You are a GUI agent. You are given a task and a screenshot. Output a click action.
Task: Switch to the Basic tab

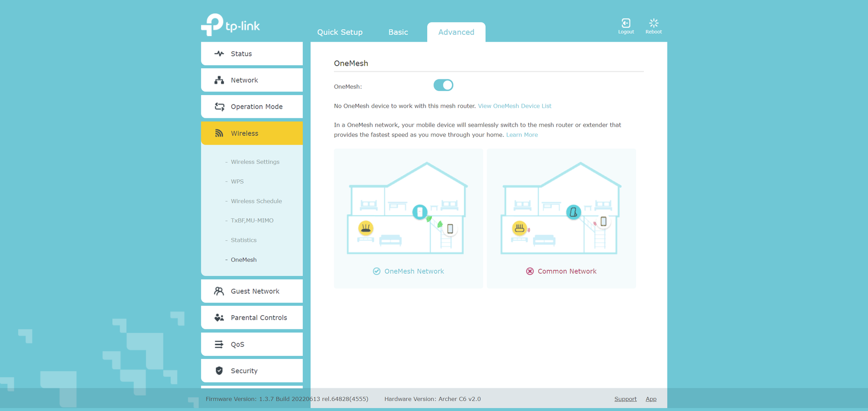[x=398, y=32]
